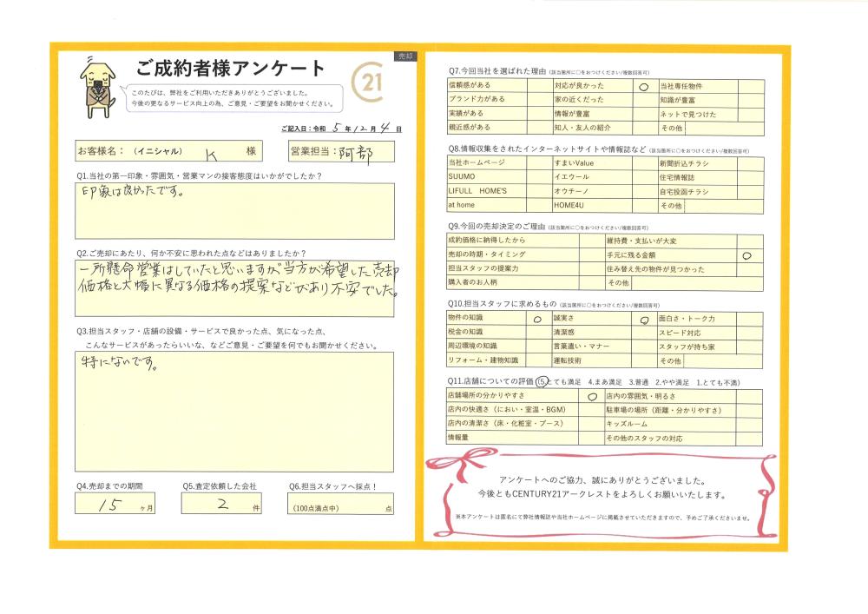Click the 営業担当 name field

pyautogui.click(x=357, y=151)
